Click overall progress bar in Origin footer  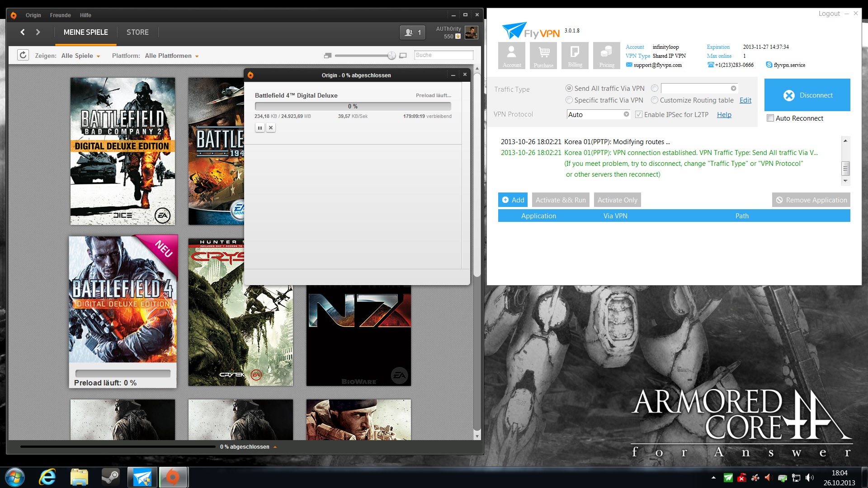[118, 447]
